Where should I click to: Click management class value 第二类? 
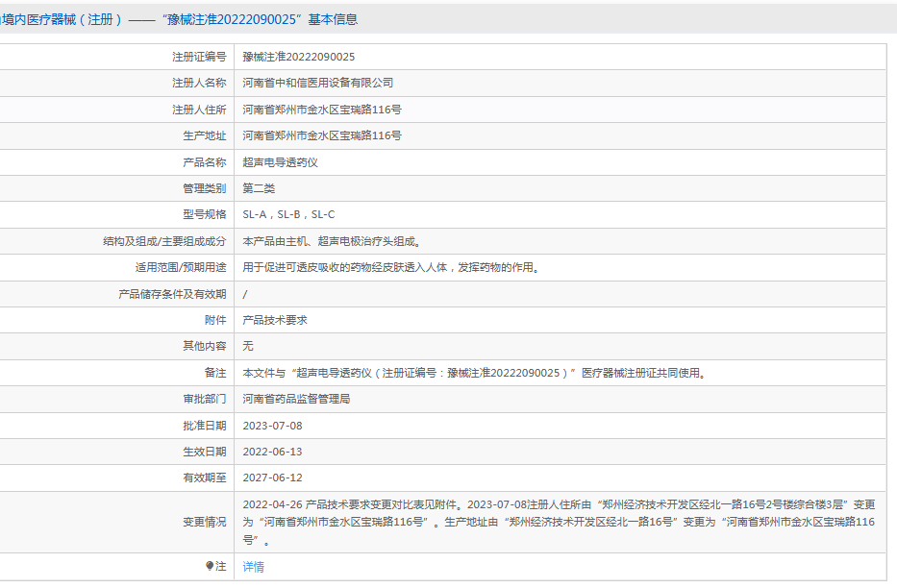[x=259, y=188]
